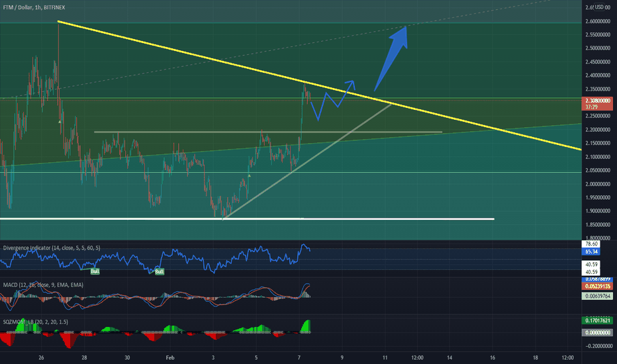Click the 30 date label on time axis
Screen dimensions: 617x364
coord(127,357)
